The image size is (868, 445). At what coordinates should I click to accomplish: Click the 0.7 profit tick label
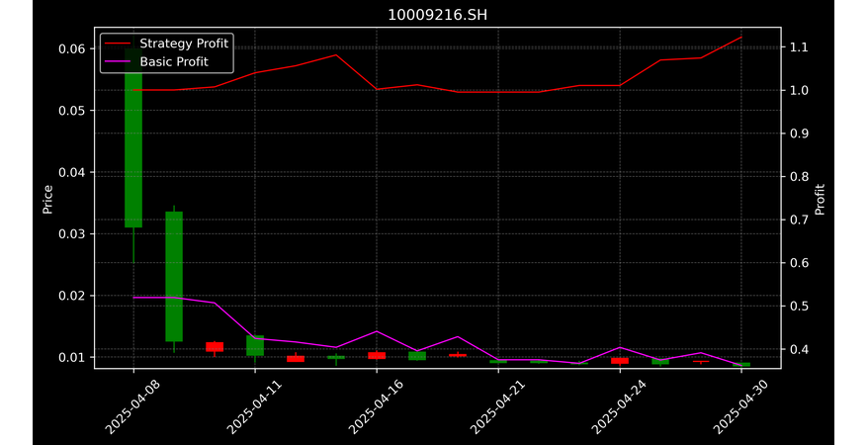click(798, 220)
